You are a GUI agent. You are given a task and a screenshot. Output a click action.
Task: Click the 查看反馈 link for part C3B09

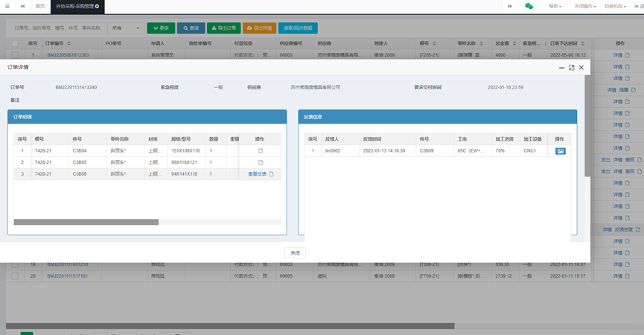coord(257,174)
